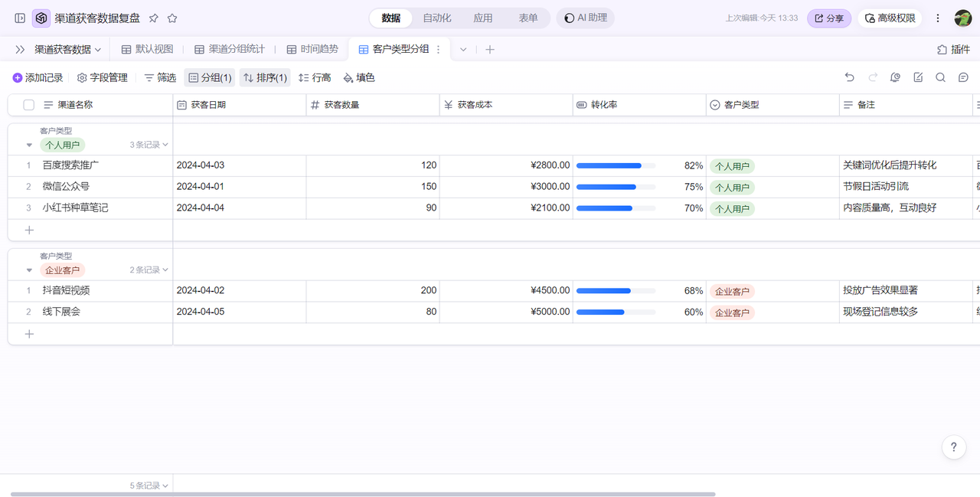Pin the document with pin icon
The image size is (980, 497).
(154, 18)
